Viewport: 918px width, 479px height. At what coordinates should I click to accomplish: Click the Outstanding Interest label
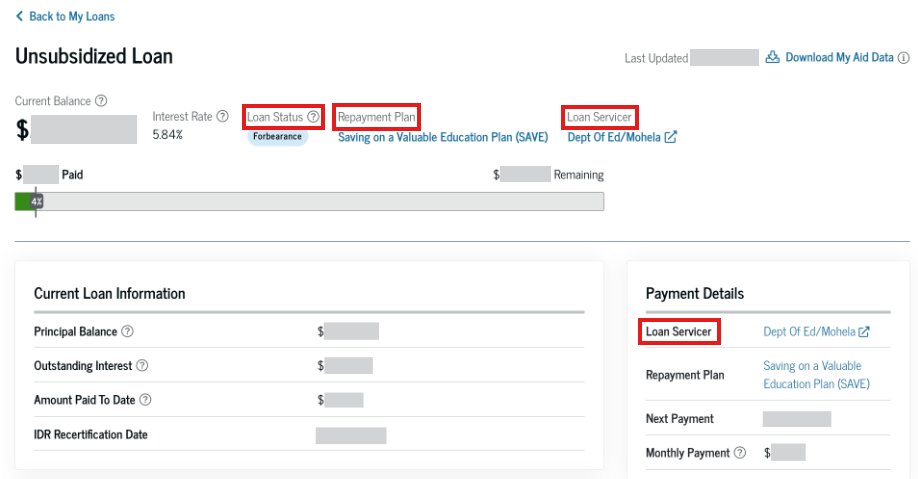pyautogui.click(x=83, y=365)
